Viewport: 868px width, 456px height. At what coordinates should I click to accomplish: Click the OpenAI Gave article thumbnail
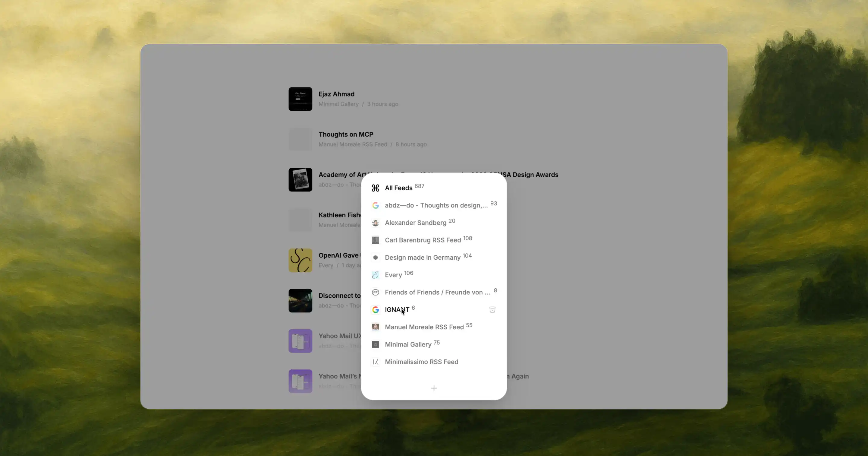(300, 260)
